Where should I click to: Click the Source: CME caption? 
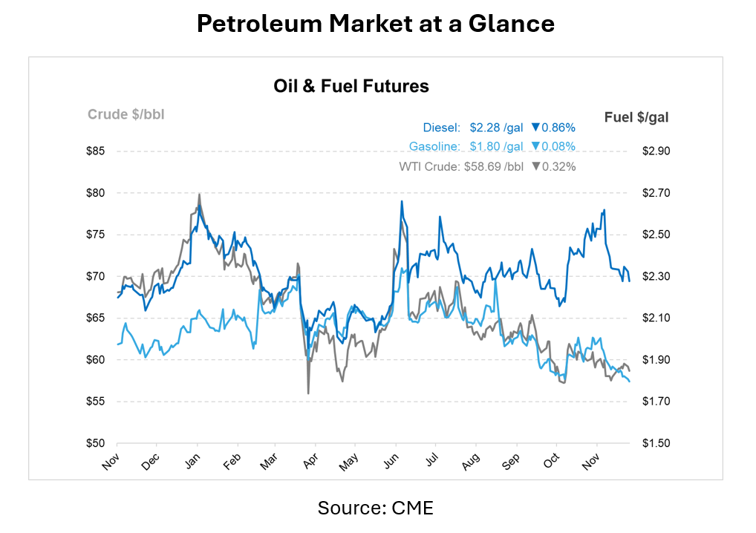(375, 509)
